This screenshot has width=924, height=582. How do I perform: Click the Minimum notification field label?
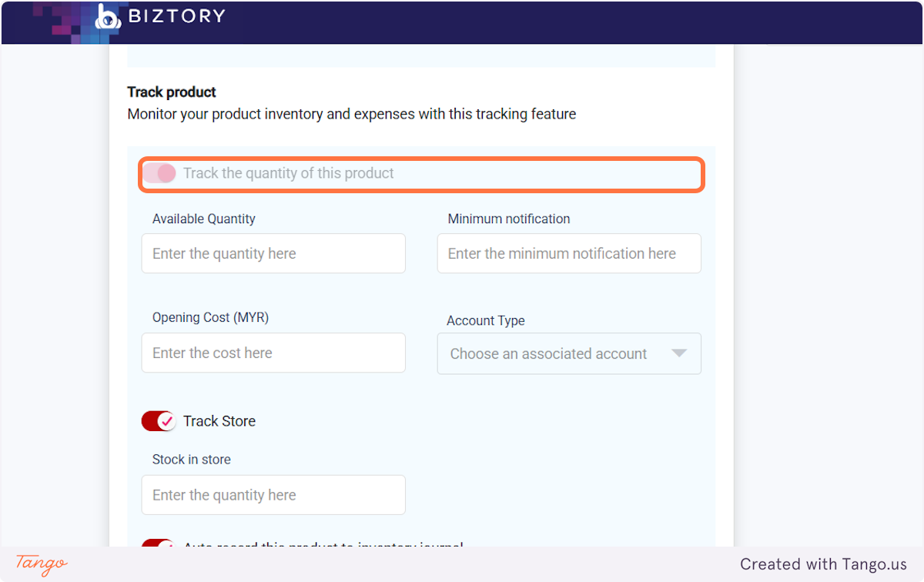[509, 219]
